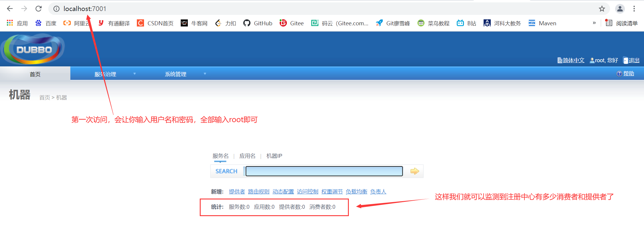Open the 百度 bookmark

click(46, 23)
